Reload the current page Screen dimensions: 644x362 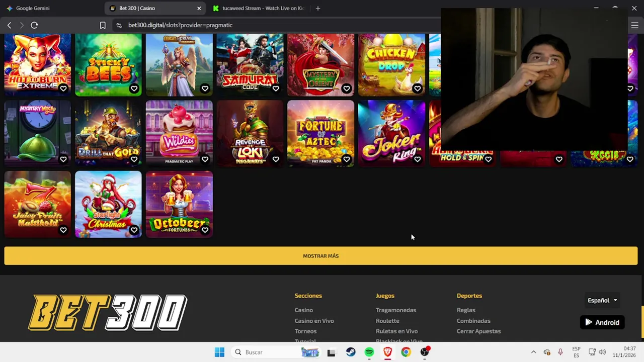tap(34, 25)
